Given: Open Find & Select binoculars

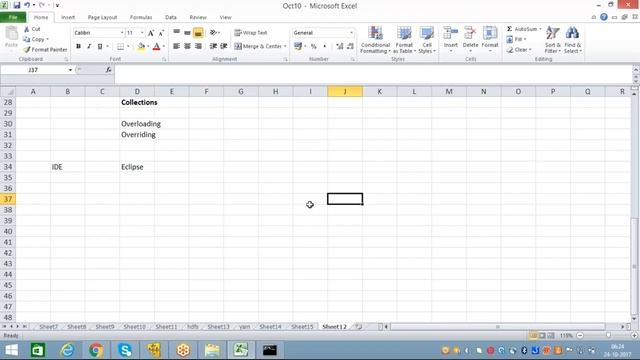Looking at the screenshot, I should point(573,40).
